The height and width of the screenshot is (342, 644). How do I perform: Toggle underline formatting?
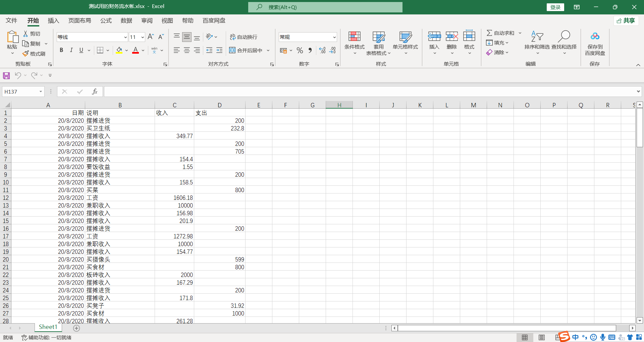tap(81, 50)
